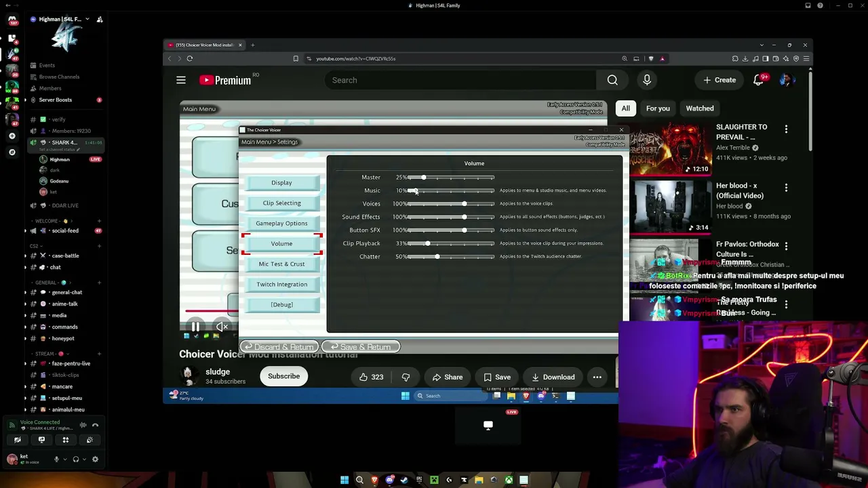The width and height of the screenshot is (868, 488).
Task: Open a new browser tab
Action: coord(252,45)
